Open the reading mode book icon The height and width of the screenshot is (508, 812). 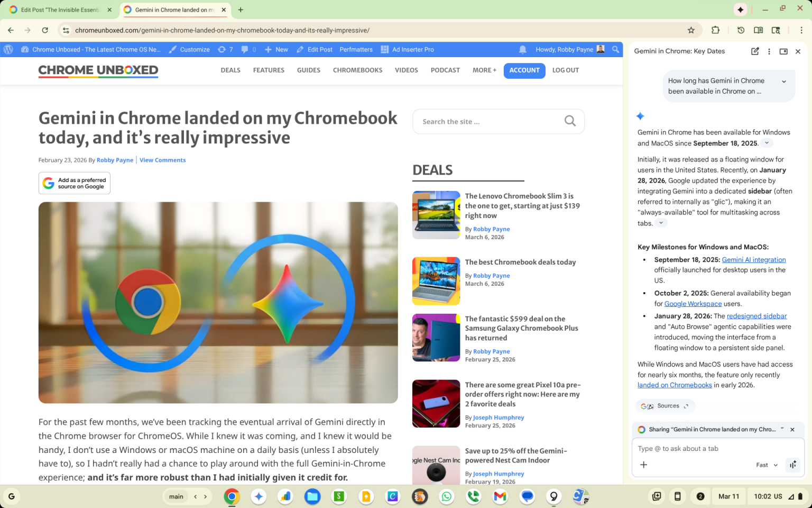tap(758, 30)
